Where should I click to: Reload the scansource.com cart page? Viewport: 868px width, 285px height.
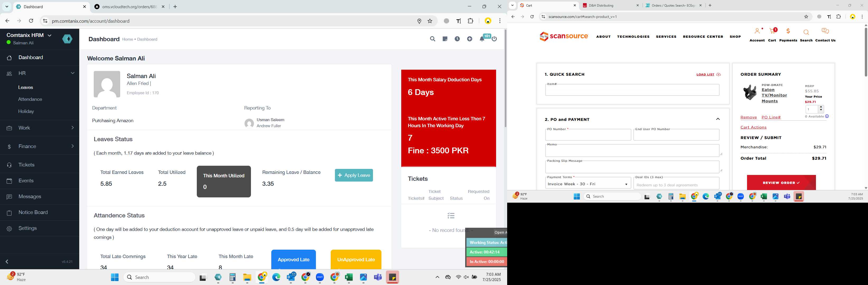pos(532,17)
